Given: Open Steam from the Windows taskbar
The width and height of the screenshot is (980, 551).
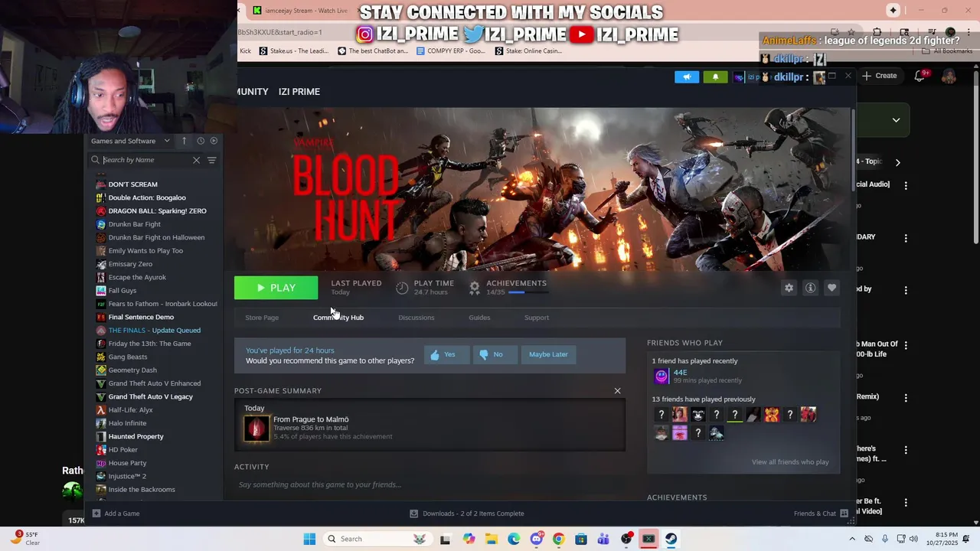Looking at the screenshot, I should click(x=671, y=539).
